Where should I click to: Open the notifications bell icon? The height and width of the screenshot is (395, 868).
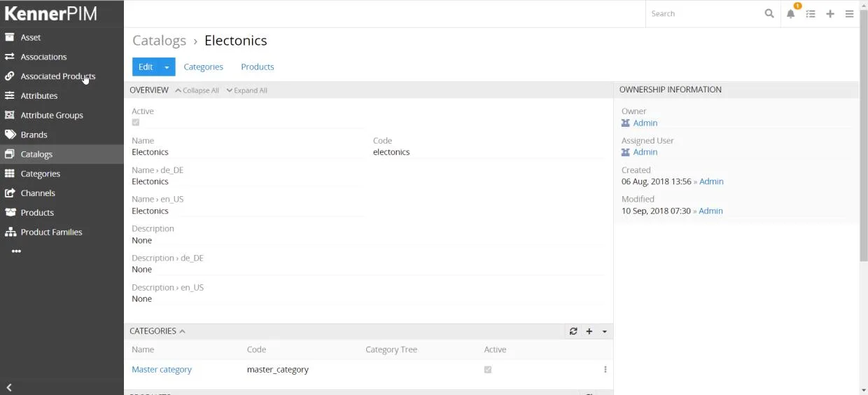coord(790,14)
